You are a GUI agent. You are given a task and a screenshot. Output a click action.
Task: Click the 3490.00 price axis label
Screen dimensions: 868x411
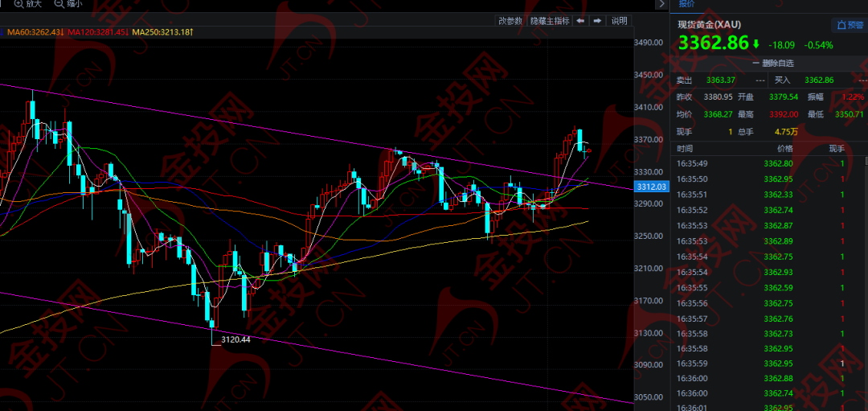click(649, 43)
